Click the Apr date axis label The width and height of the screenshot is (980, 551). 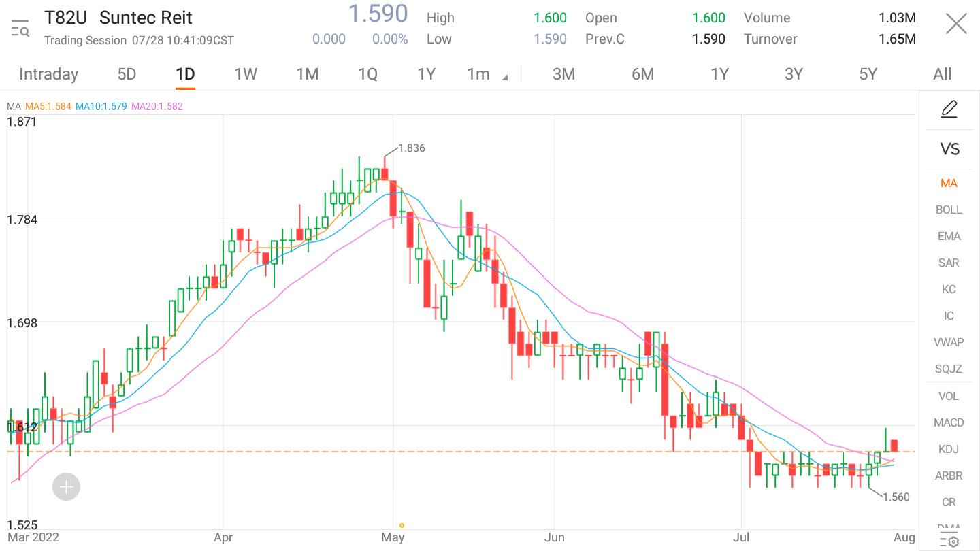223,537
